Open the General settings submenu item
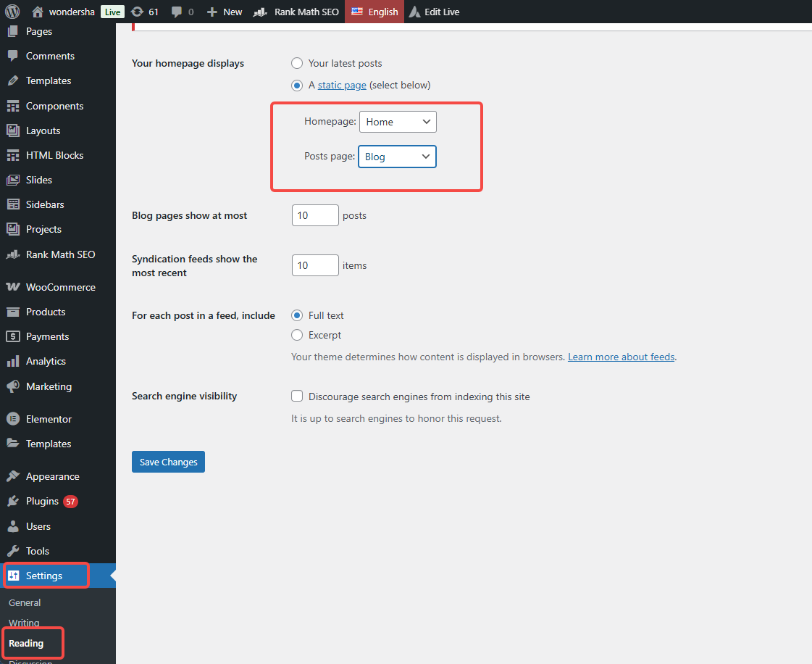The height and width of the screenshot is (664, 812). [25, 602]
